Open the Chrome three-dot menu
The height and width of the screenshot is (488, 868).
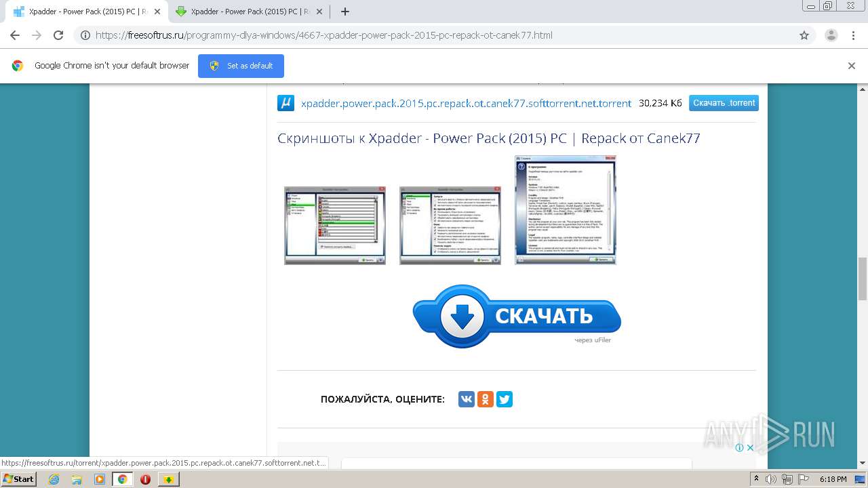[853, 35]
